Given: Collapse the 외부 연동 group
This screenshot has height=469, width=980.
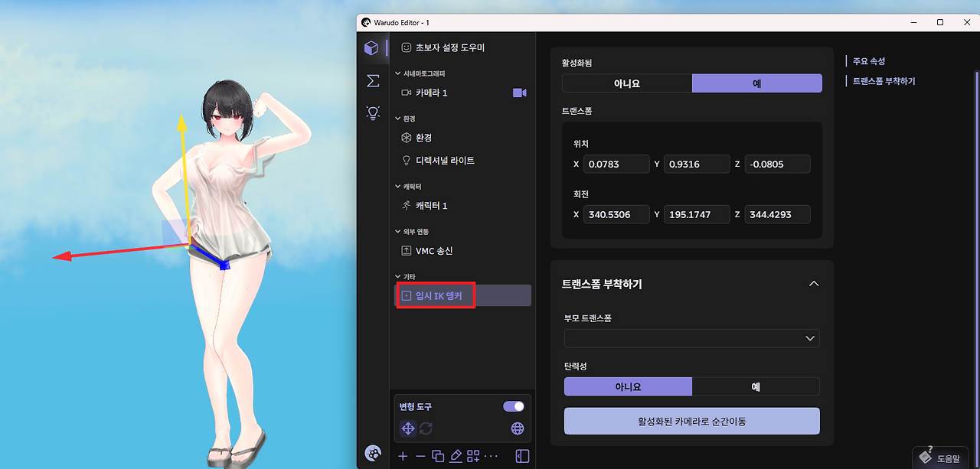Looking at the screenshot, I should [x=397, y=232].
